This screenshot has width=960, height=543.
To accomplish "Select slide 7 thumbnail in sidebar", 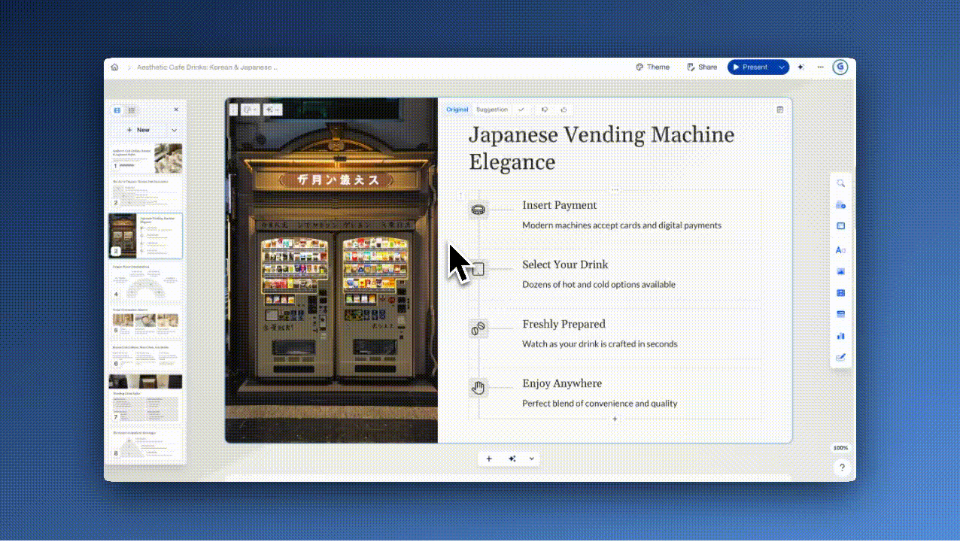I will click(x=146, y=398).
